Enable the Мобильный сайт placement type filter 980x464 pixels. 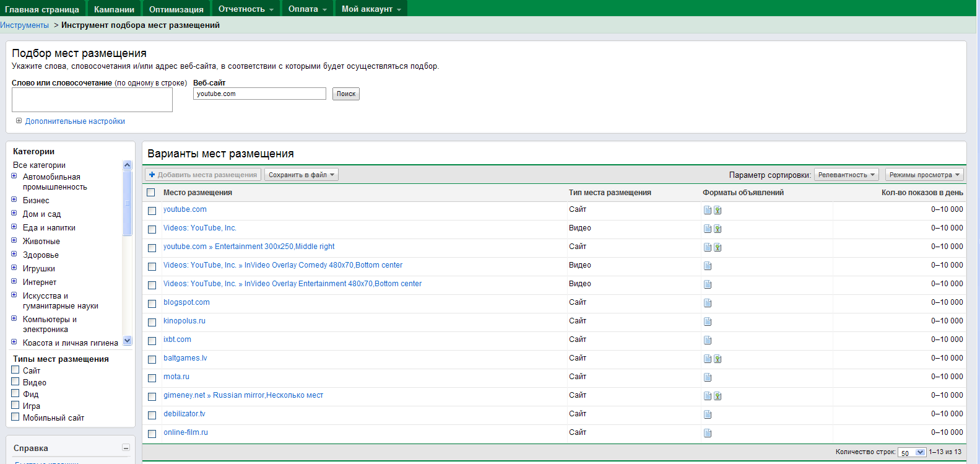coord(15,417)
